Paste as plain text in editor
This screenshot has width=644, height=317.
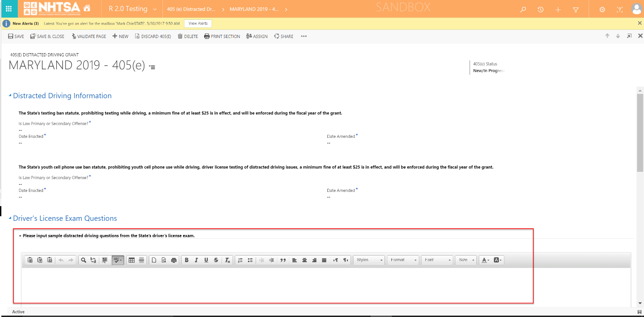click(40, 260)
